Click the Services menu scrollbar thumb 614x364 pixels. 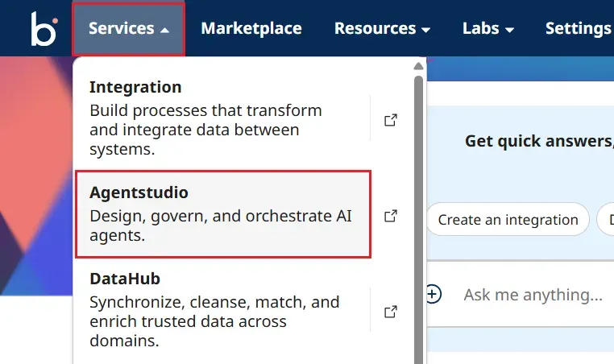(417, 217)
